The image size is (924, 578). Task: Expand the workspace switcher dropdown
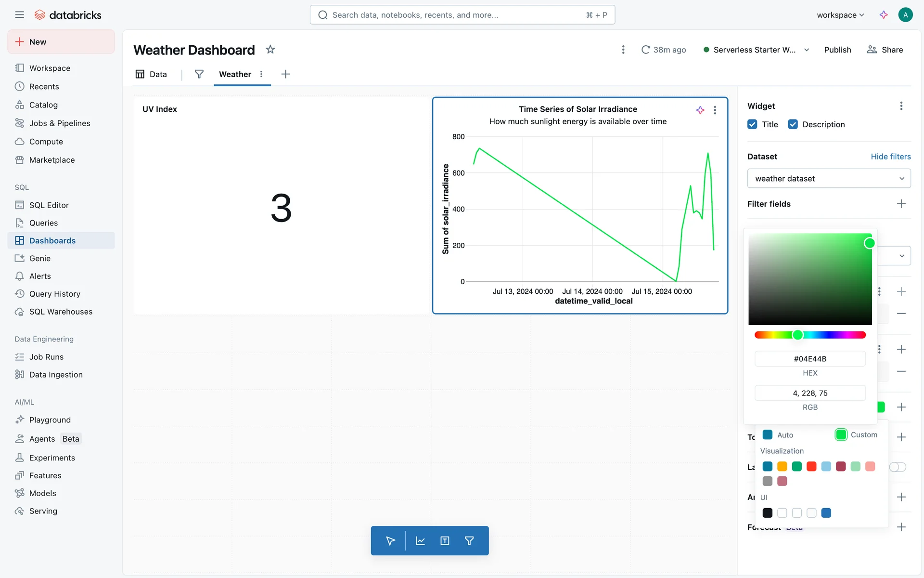[840, 15]
